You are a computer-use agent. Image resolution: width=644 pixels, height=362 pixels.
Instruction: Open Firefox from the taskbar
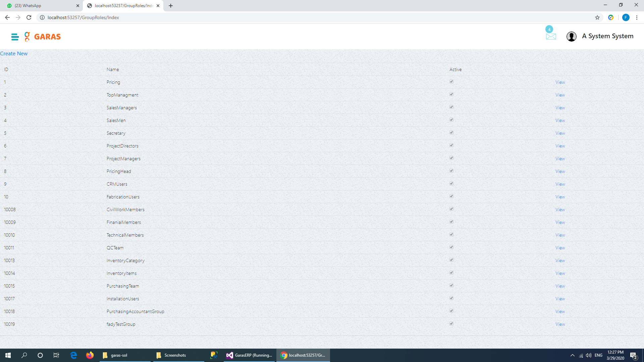tap(90, 355)
